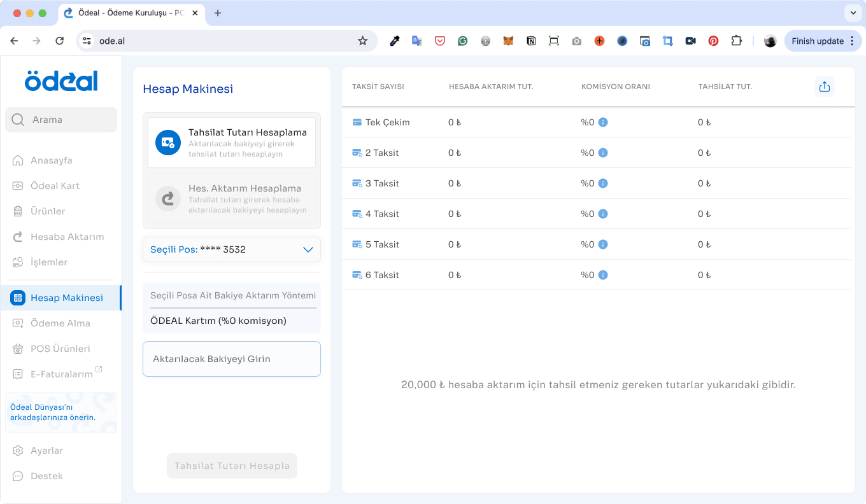Click info icon in 3 Taksit row

coord(603,183)
